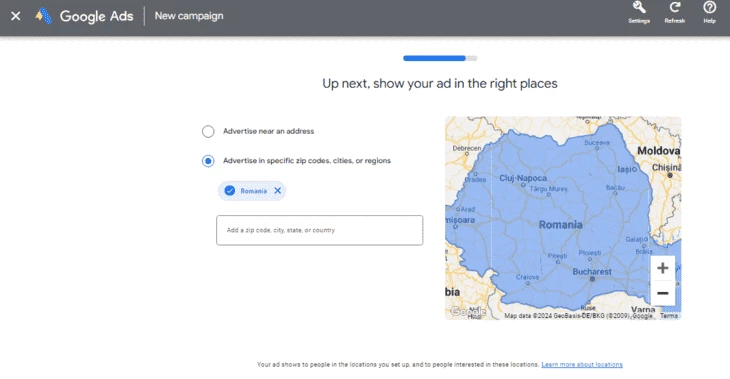
Task: Click Moldova label on the map
Action: point(658,151)
